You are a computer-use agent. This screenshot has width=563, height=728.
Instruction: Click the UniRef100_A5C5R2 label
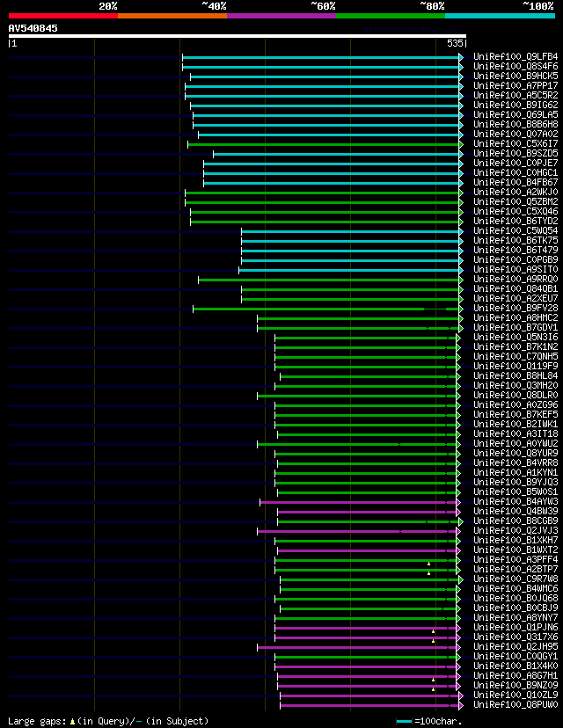[x=515, y=95]
